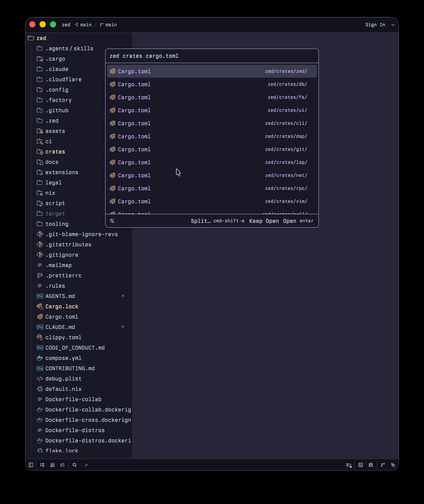Select Cargo.toml result in zed/crates/dap/
This screenshot has width=424, height=504.
click(212, 136)
